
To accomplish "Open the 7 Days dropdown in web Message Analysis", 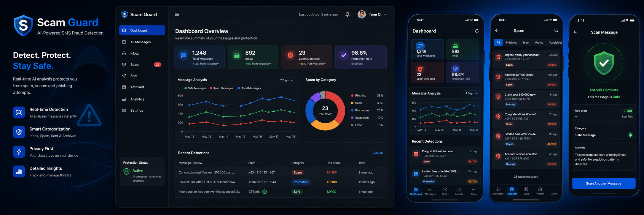I will 286,80.
